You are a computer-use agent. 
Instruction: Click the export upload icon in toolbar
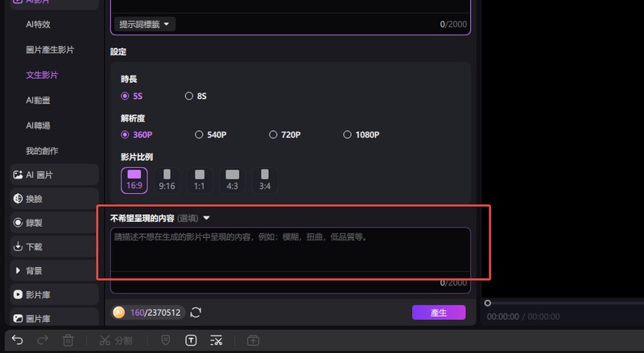pyautogui.click(x=253, y=340)
